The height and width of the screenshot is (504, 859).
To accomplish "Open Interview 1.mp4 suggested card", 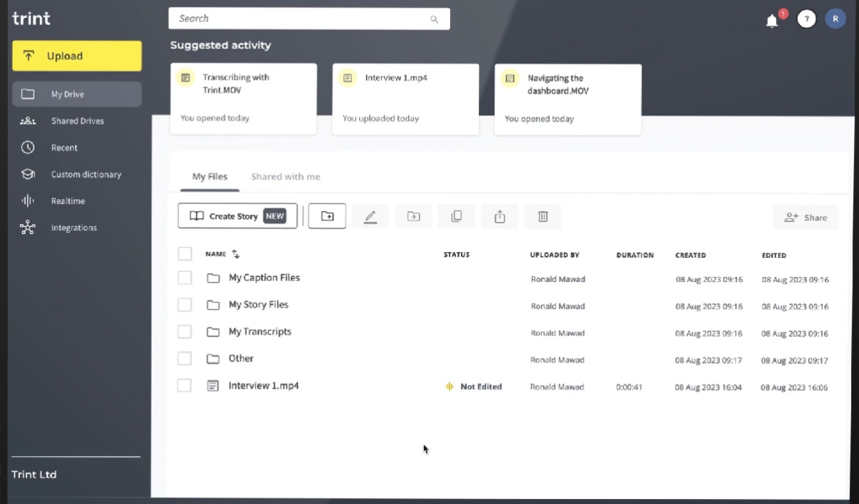I will point(406,99).
